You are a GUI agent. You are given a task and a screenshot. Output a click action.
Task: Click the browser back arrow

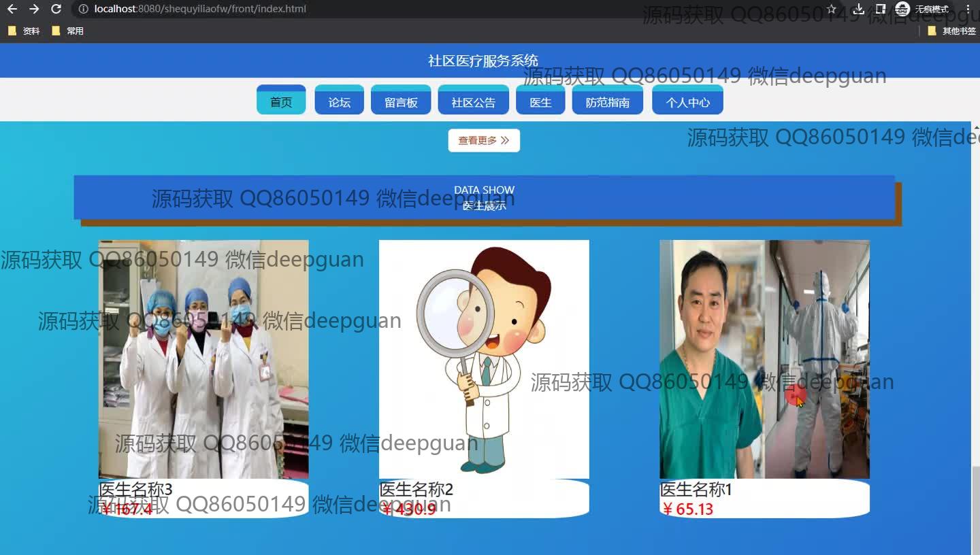click(12, 9)
